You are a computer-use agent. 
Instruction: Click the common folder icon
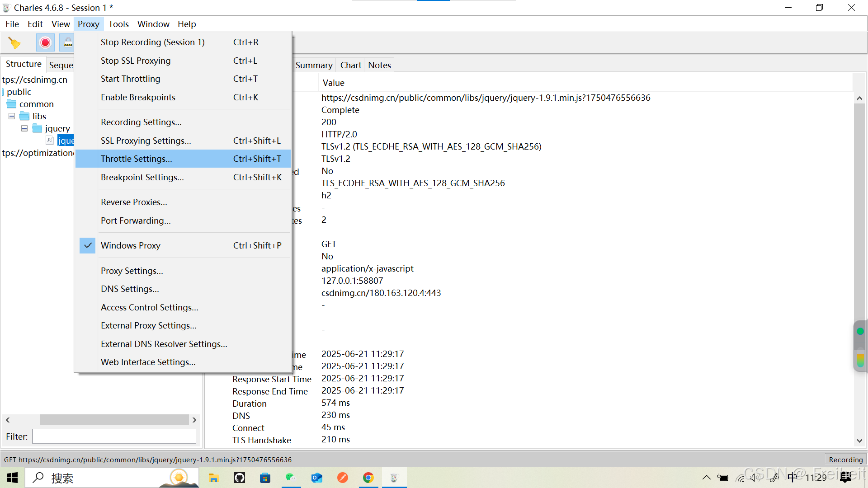12,104
